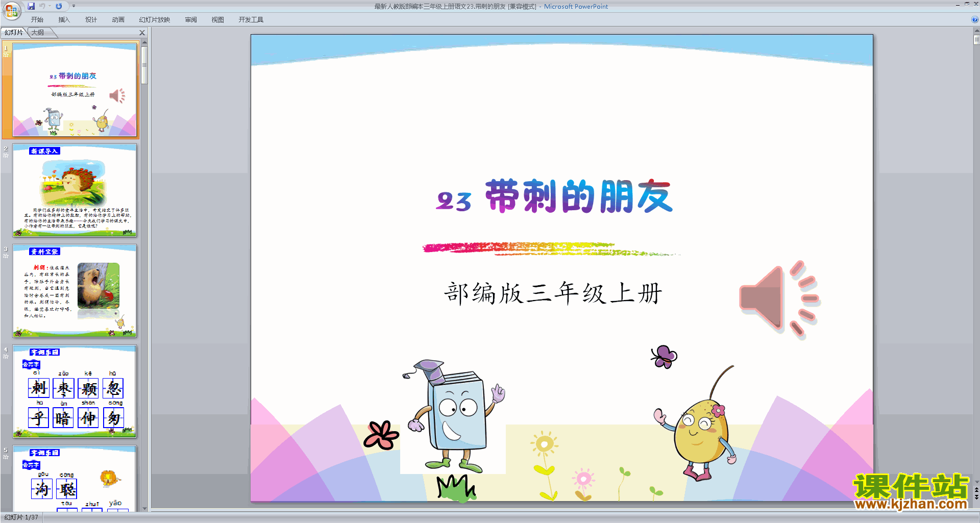Viewport: 980px width, 523px height.
Task: Open the 开发工具 ribbon tab
Action: tap(251, 20)
